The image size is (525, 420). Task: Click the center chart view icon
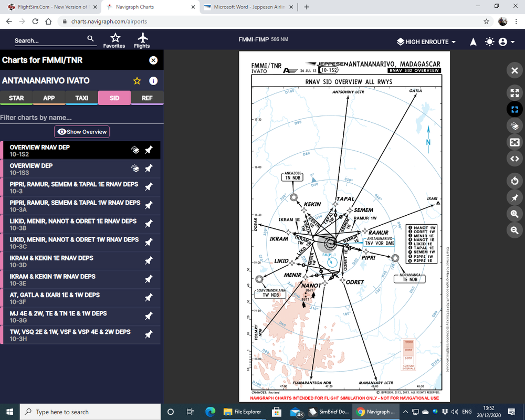(514, 142)
